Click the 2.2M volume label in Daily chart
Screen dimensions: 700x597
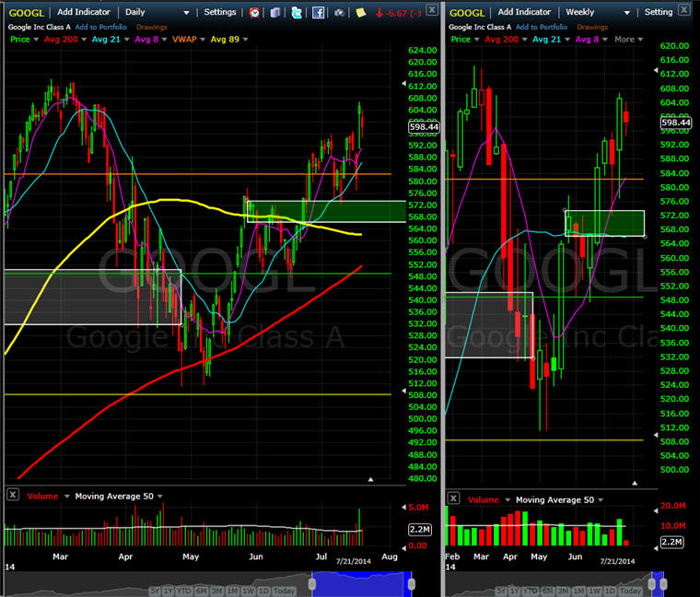[x=420, y=529]
